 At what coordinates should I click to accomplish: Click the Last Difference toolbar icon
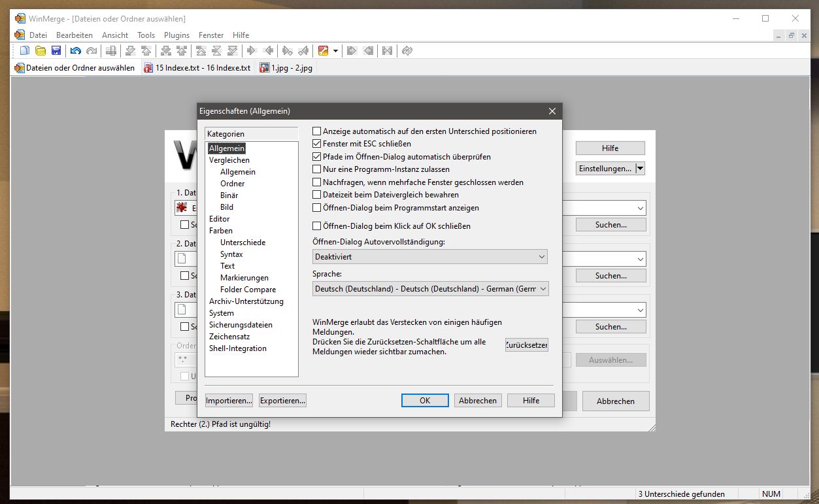233,51
